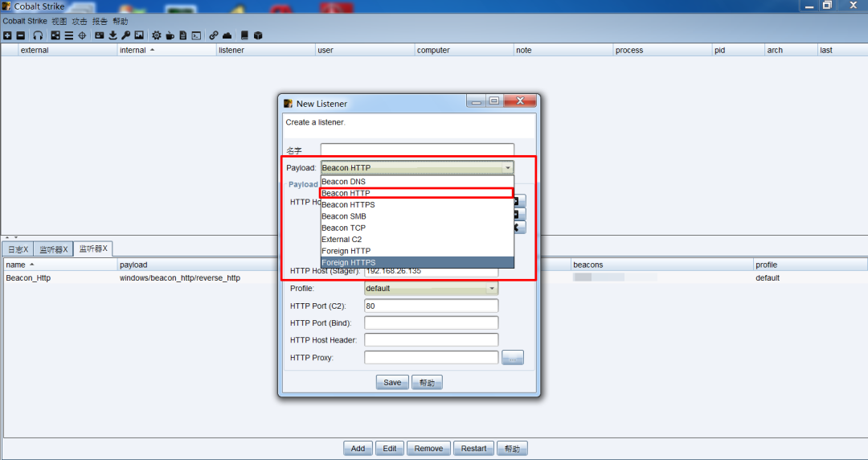The height and width of the screenshot is (460, 868).
Task: Click the ... button beside HTTP Proxy
Action: [513, 358]
